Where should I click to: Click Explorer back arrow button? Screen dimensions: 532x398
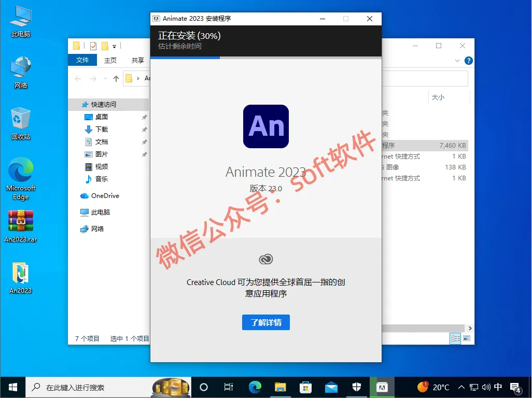coord(78,79)
